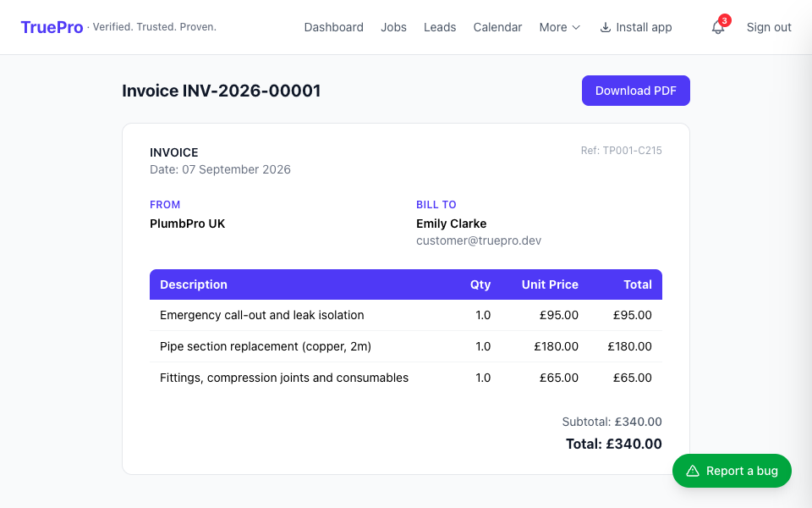Download the invoice as PDF

coord(636,91)
